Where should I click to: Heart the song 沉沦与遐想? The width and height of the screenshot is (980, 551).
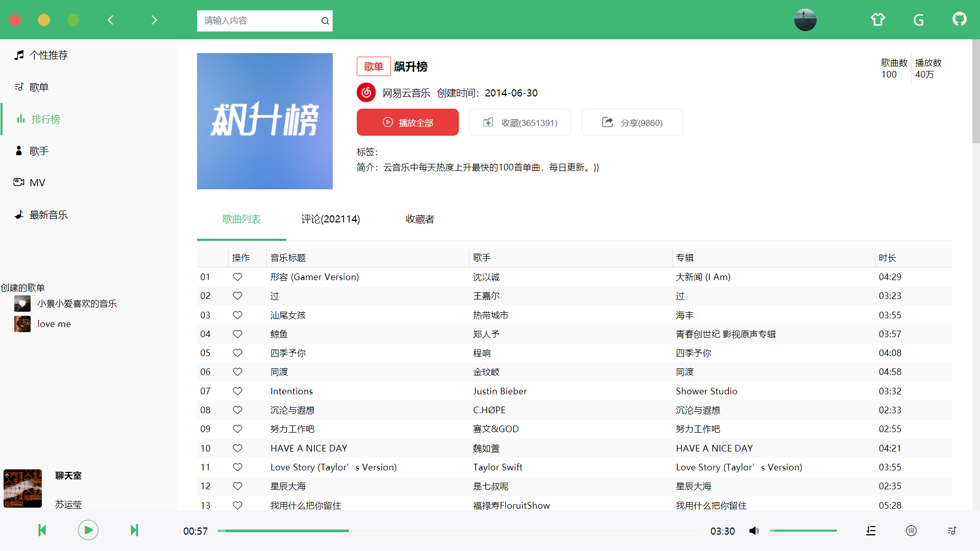[x=237, y=410]
